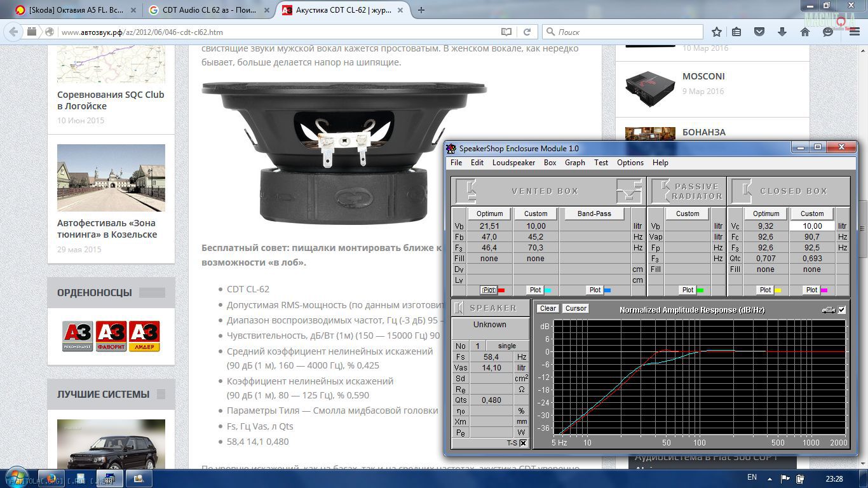Open Firefox downloads arrow icon

pyautogui.click(x=783, y=32)
